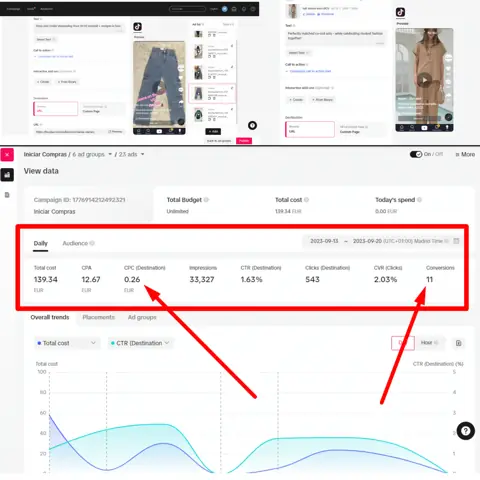
Task: Click From library button in right editor
Action: click(322, 100)
